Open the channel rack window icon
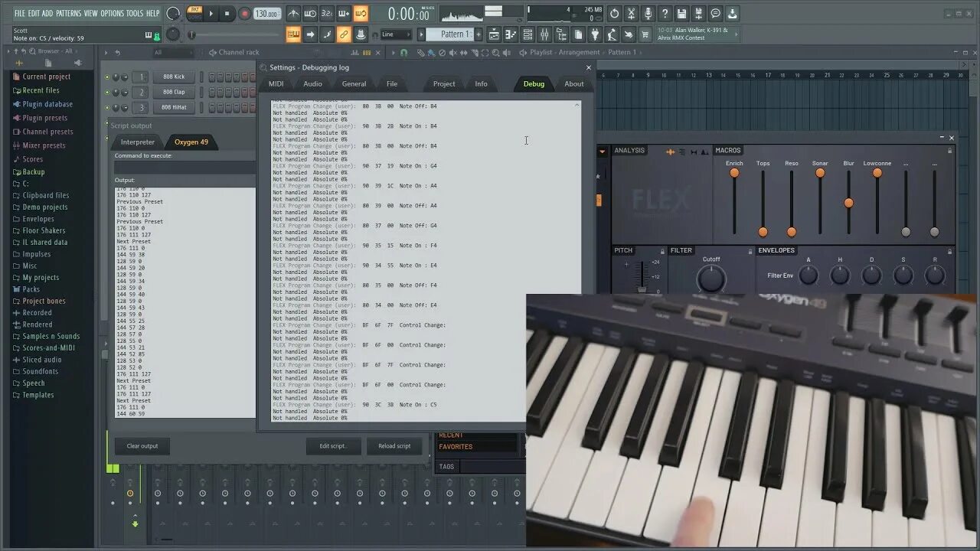The image size is (980, 551). click(x=528, y=34)
